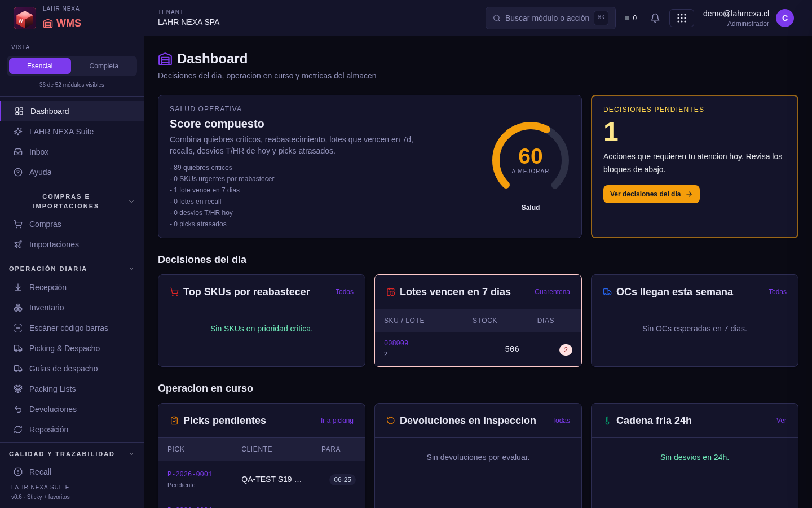812x508 pixels.
Task: Open Inventario module
Action: click(x=72, y=308)
